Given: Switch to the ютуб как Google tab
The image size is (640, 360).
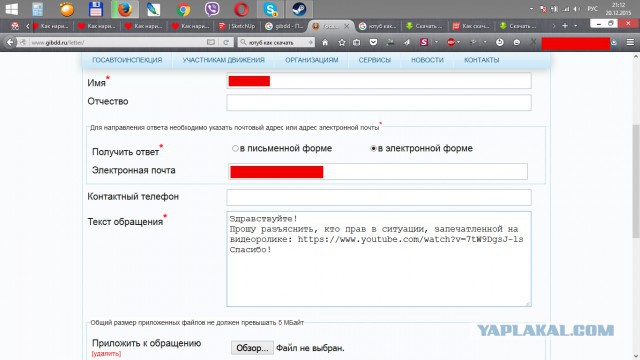Looking at the screenshot, I should (x=378, y=26).
